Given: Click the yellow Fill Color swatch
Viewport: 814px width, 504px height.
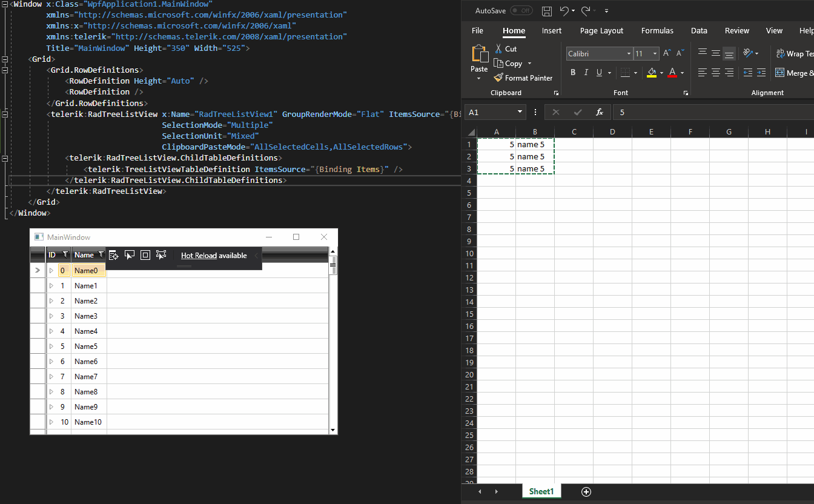Looking at the screenshot, I should click(652, 73).
